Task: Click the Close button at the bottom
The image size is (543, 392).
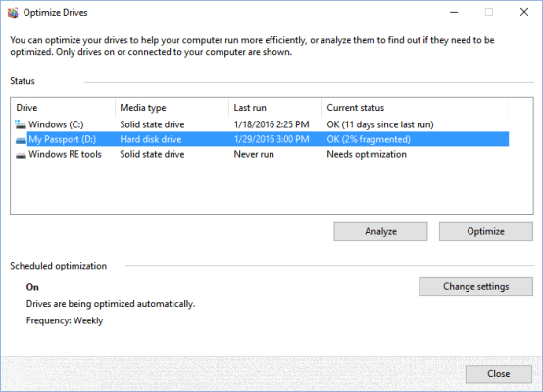Action: 499,374
